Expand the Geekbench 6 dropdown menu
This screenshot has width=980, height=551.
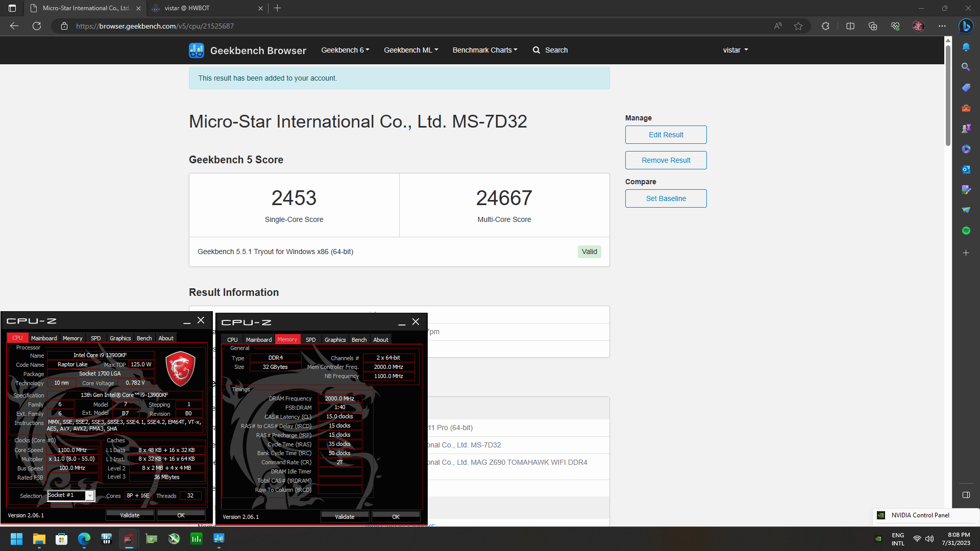click(x=345, y=50)
